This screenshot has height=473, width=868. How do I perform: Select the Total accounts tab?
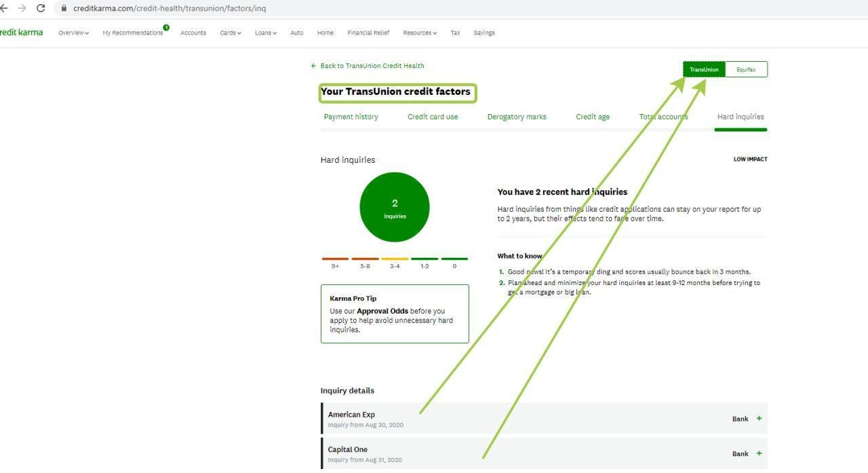(x=663, y=117)
